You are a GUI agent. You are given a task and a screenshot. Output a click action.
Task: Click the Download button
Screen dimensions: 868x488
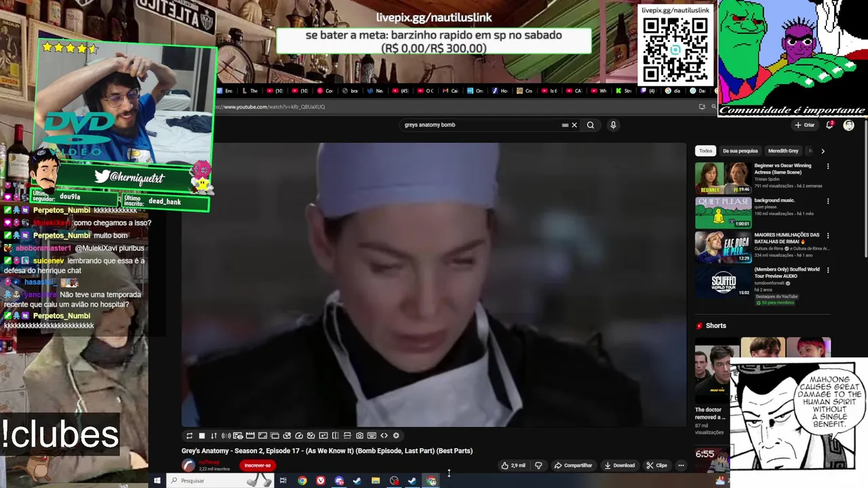pos(619,466)
